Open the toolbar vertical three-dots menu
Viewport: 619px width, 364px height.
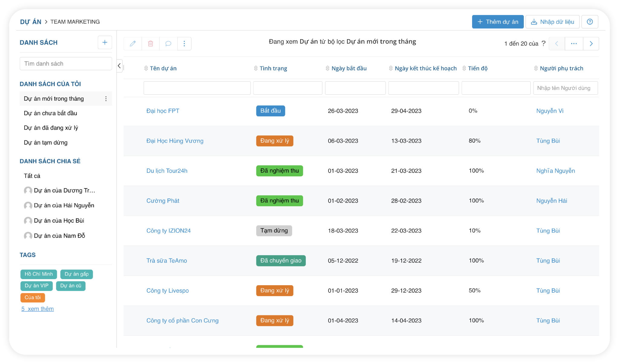(184, 43)
